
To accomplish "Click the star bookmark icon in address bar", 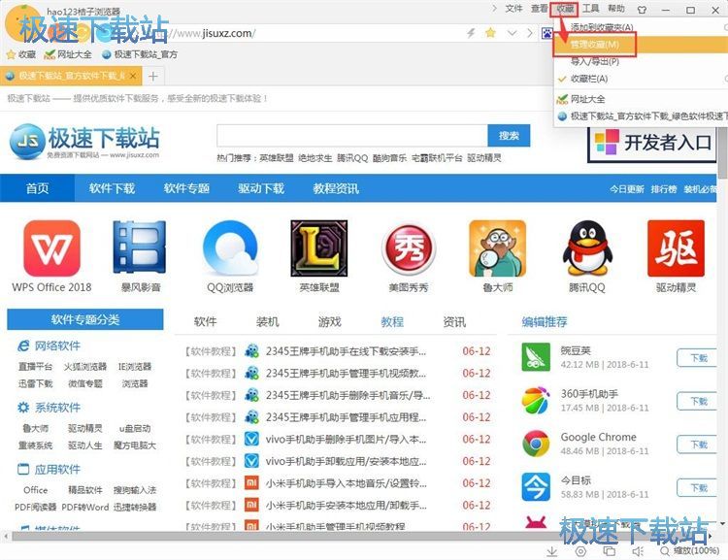I will pyautogui.click(x=490, y=32).
